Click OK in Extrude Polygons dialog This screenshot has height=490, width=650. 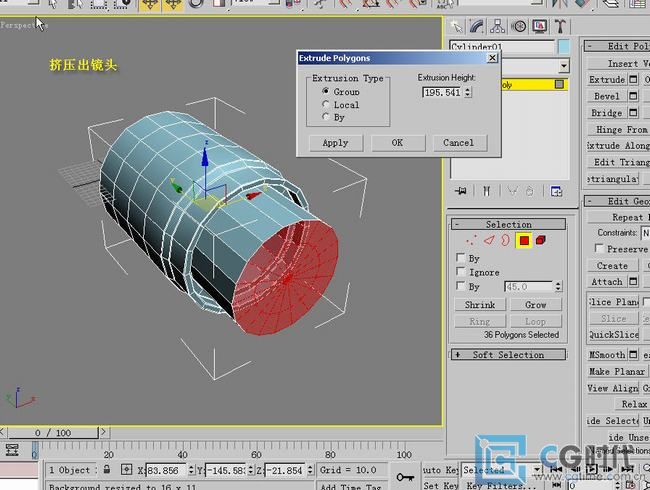tap(398, 143)
